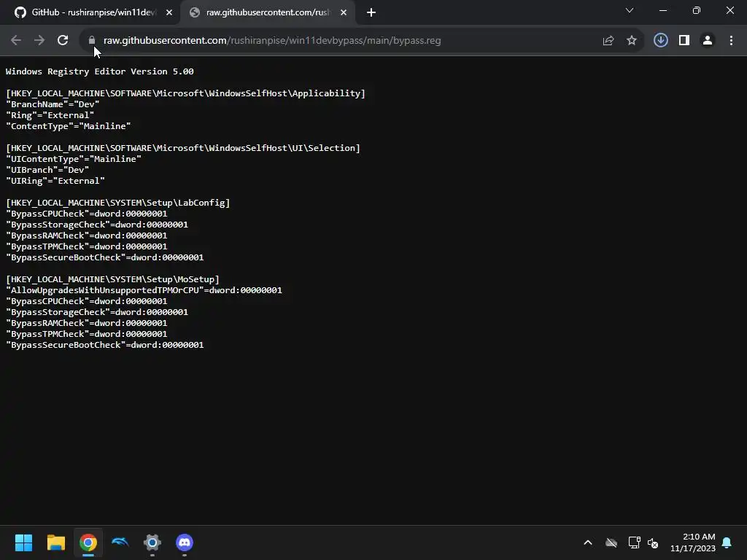Viewport: 747px width, 560px height.
Task: Click BypassRAMCheck line under MoSetup
Action: [86, 323]
